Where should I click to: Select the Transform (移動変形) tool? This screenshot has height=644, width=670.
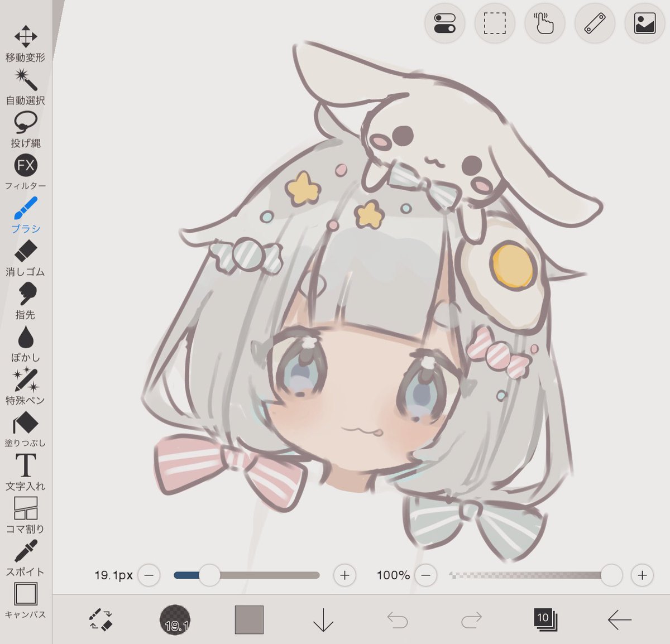coord(26,43)
